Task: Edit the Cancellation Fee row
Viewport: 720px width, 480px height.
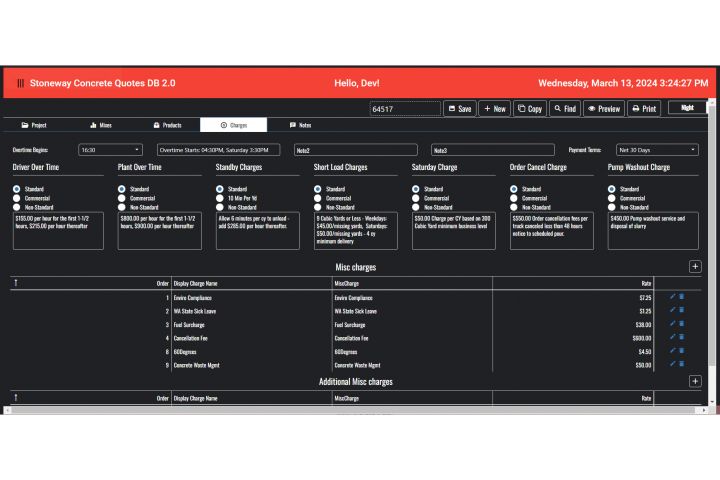Action: (672, 337)
